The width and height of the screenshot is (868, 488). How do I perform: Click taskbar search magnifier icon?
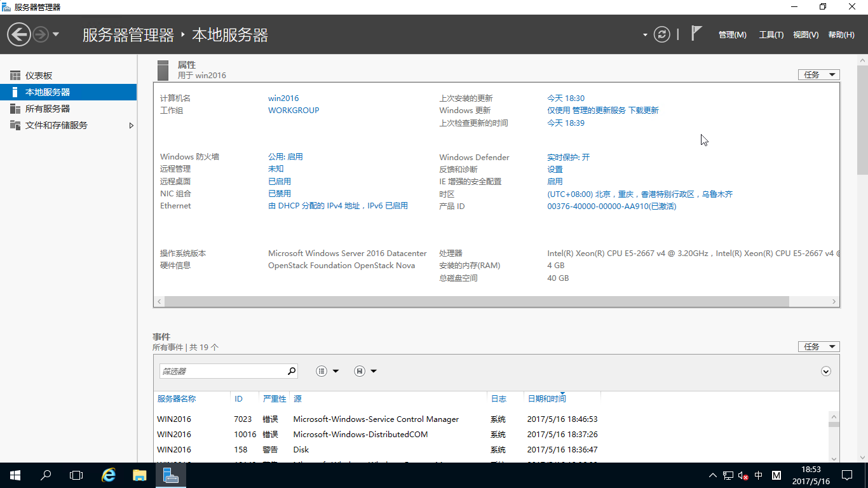coord(46,475)
